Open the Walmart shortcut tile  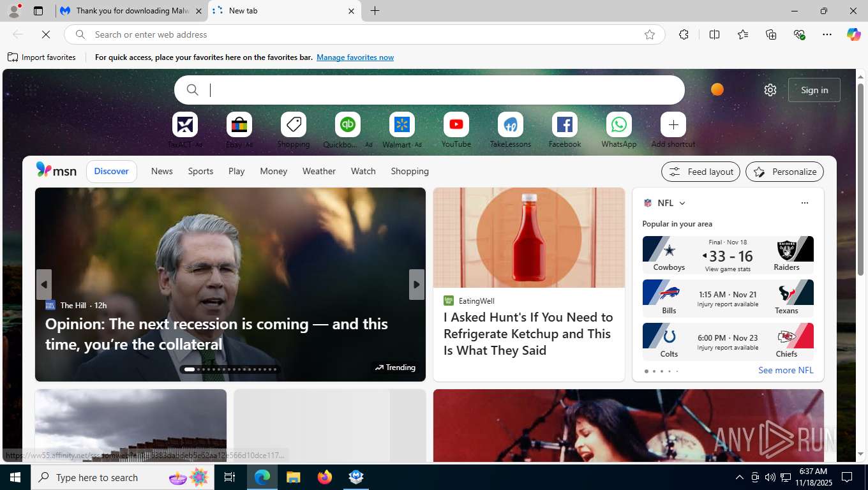(402, 124)
